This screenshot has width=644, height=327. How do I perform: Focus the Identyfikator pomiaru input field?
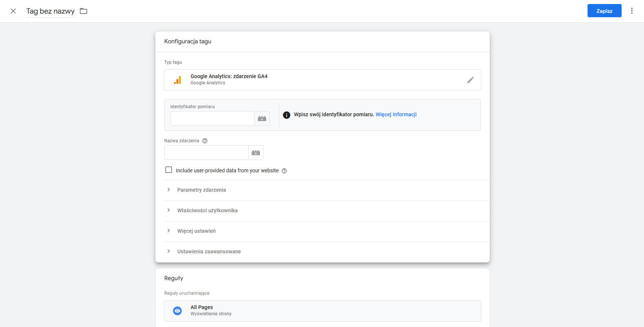213,118
